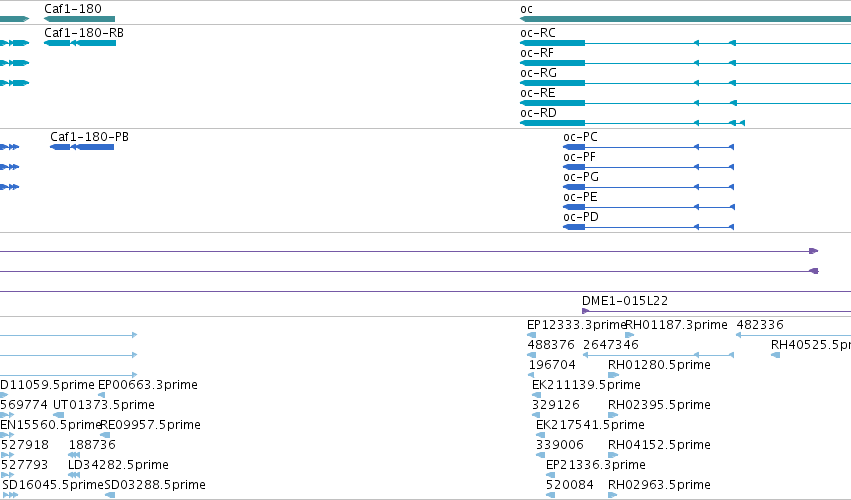Select the oc-PE protein label
The width and height of the screenshot is (851, 500).
(580, 197)
